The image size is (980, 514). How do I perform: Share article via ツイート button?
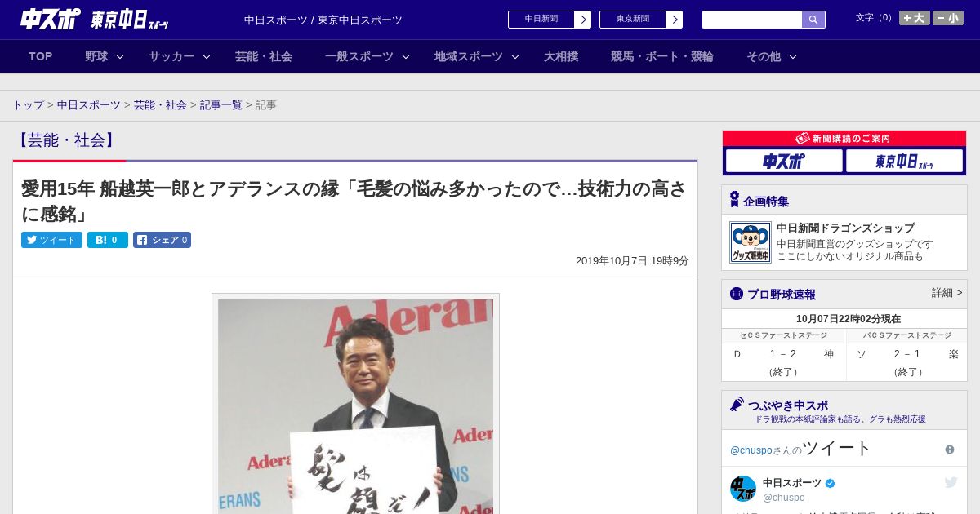51,240
